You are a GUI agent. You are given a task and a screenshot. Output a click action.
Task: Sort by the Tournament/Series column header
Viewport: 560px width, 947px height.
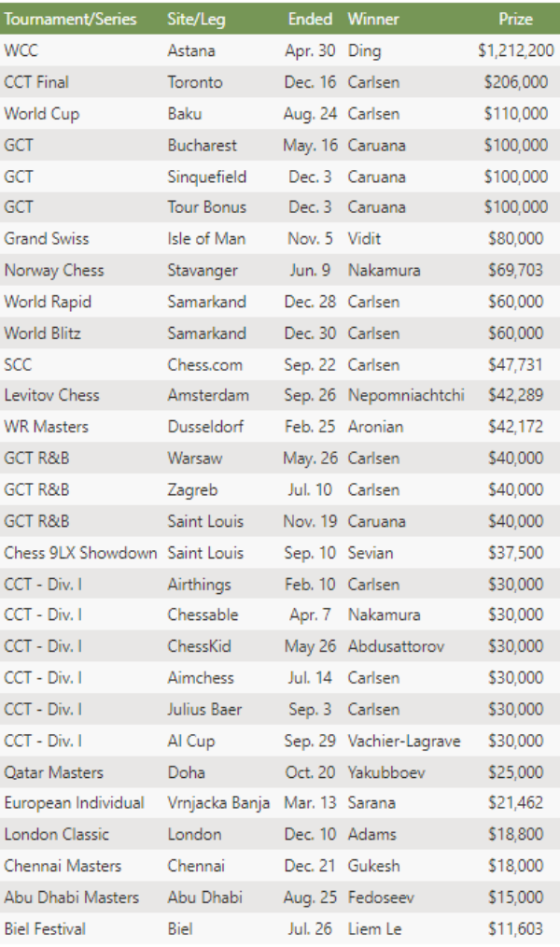pyautogui.click(x=71, y=20)
